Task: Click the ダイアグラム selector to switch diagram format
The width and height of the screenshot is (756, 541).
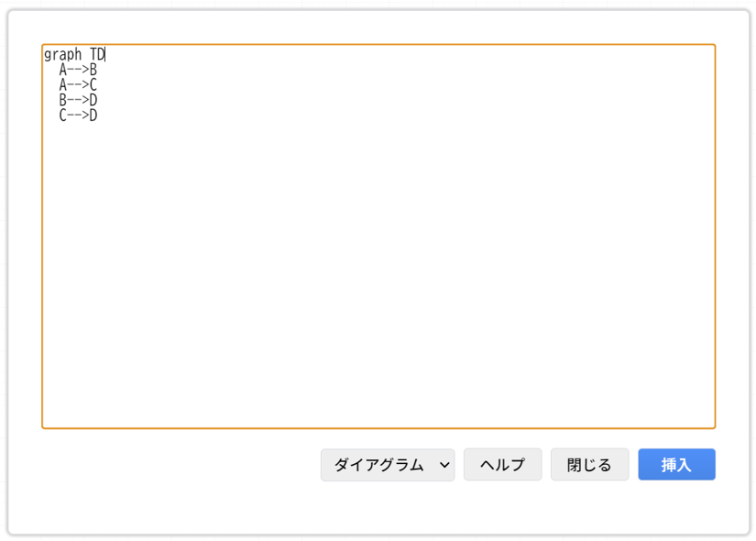Action: [x=386, y=465]
